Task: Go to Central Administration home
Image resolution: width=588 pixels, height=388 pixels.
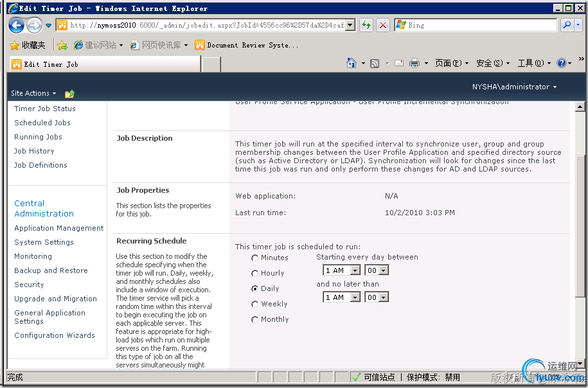Action: click(44, 208)
